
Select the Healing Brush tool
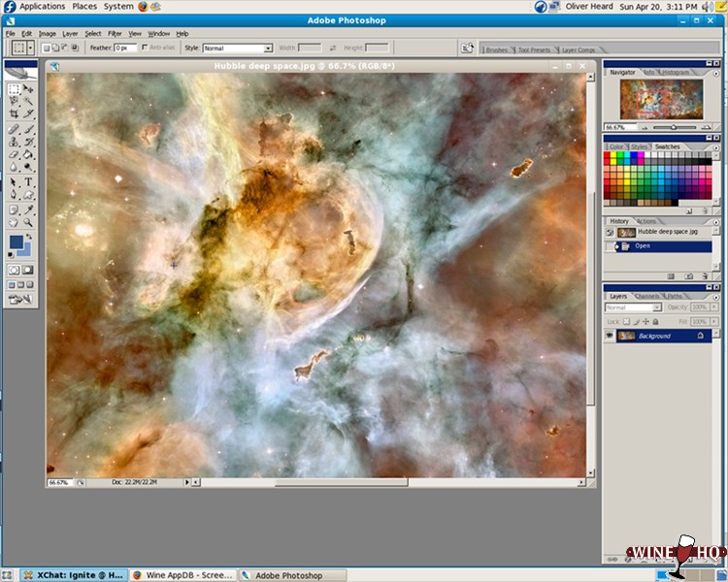14,129
